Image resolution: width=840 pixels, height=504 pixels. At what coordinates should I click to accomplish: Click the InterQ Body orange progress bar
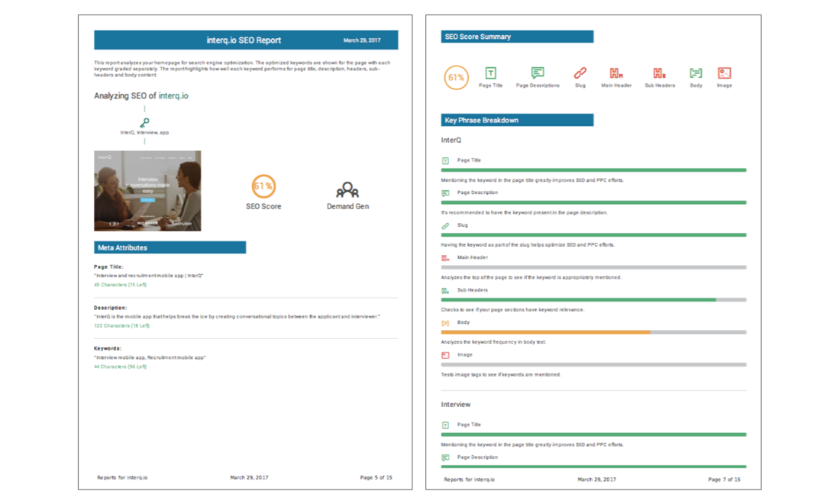593,332
